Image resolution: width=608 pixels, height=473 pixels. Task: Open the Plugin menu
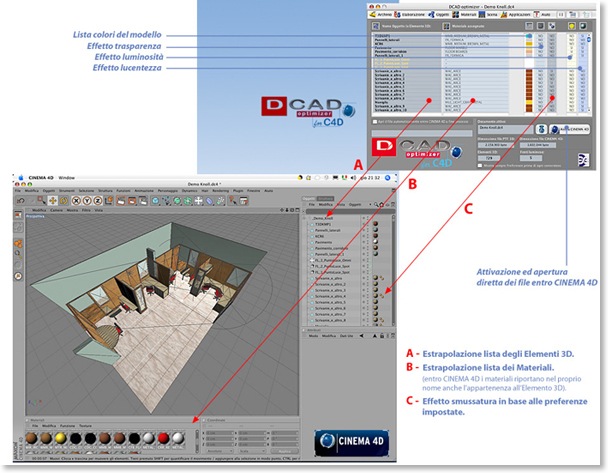(238, 191)
